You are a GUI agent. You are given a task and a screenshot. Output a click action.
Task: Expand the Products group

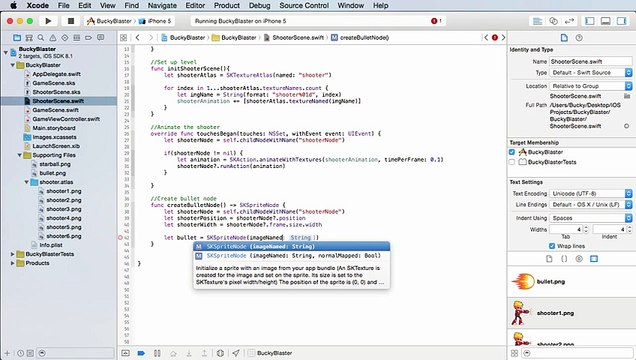pyautogui.click(x=13, y=263)
